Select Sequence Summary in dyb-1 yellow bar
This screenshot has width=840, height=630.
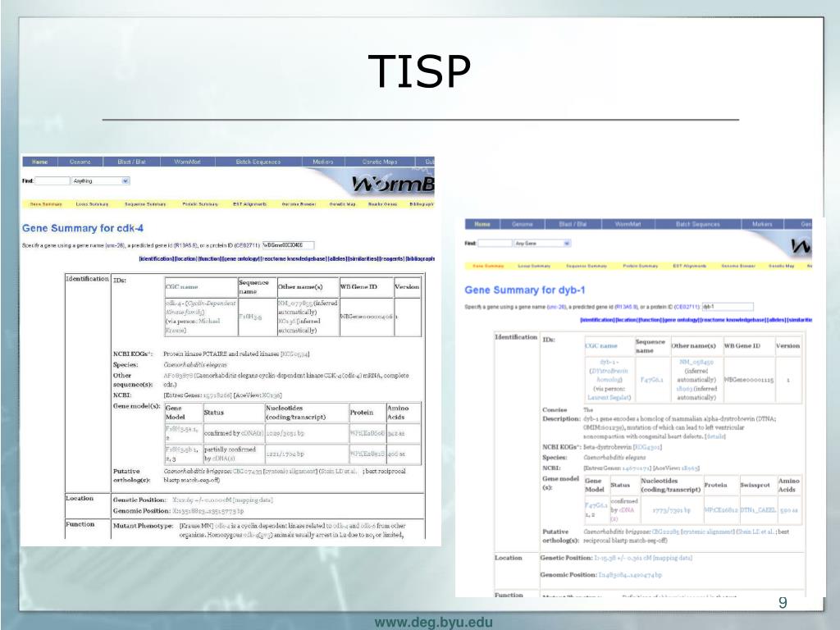click(x=587, y=267)
